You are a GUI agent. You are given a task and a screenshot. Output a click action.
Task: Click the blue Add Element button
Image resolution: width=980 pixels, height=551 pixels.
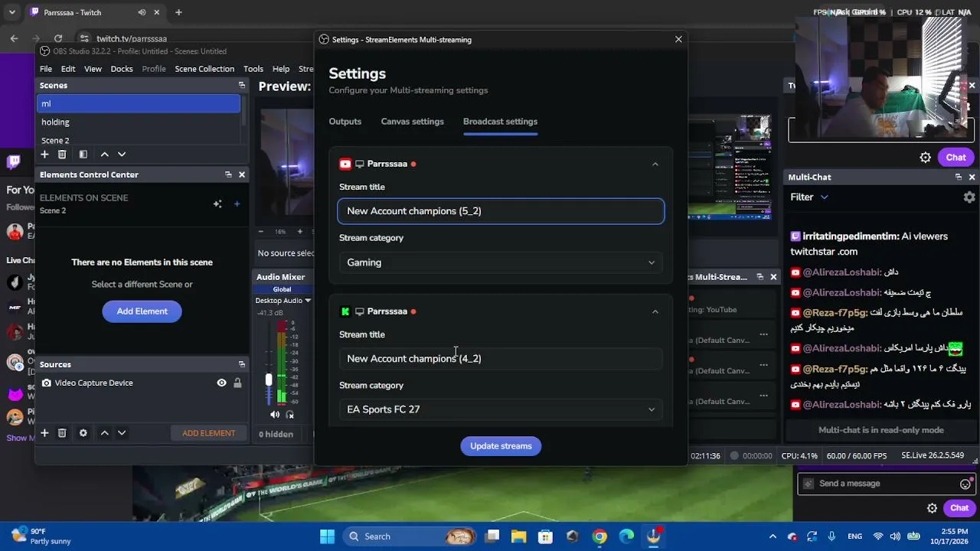tap(142, 311)
